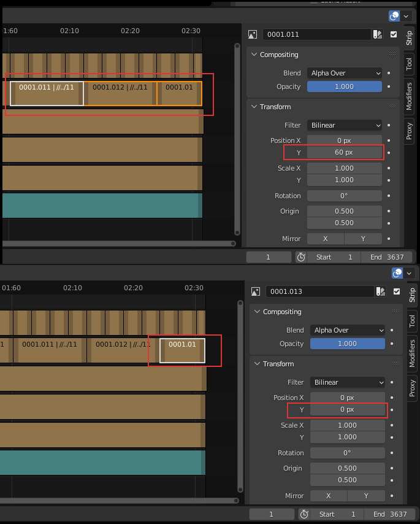This screenshot has width=420, height=524.
Task: Open overlay options dropdown above 0001.013 panel
Action: (x=409, y=273)
